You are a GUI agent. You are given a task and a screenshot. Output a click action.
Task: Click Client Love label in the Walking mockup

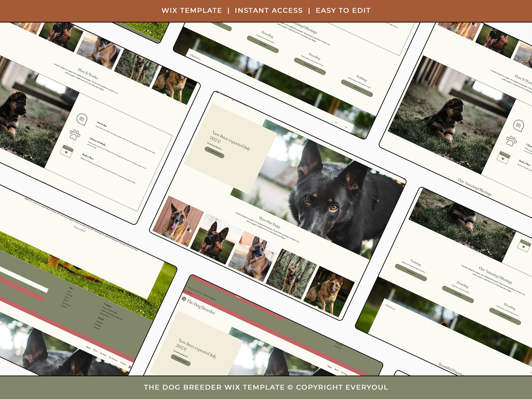[x=195, y=57]
